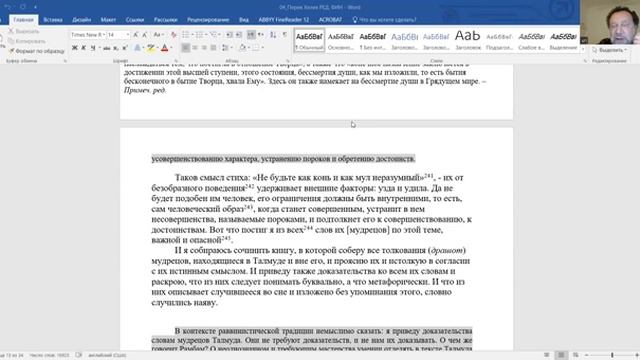640x360 pixels.
Task: Expand the Paragraph dialog launcher
Action: point(288,61)
